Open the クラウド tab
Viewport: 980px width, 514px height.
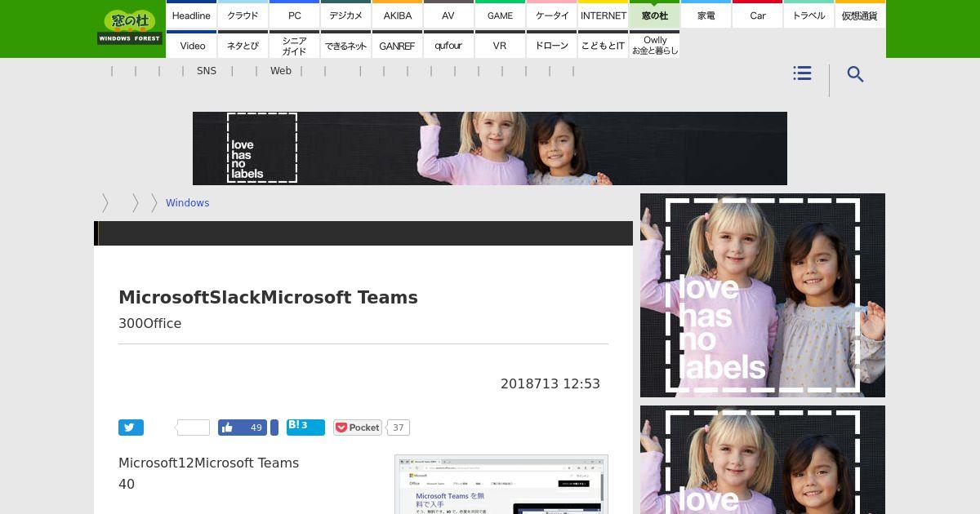click(x=243, y=15)
